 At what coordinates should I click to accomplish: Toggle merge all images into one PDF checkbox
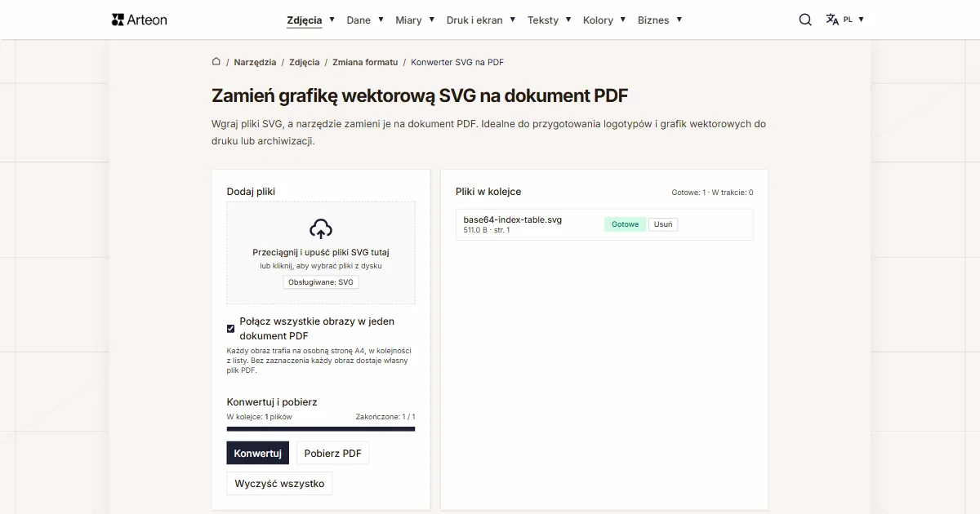230,328
